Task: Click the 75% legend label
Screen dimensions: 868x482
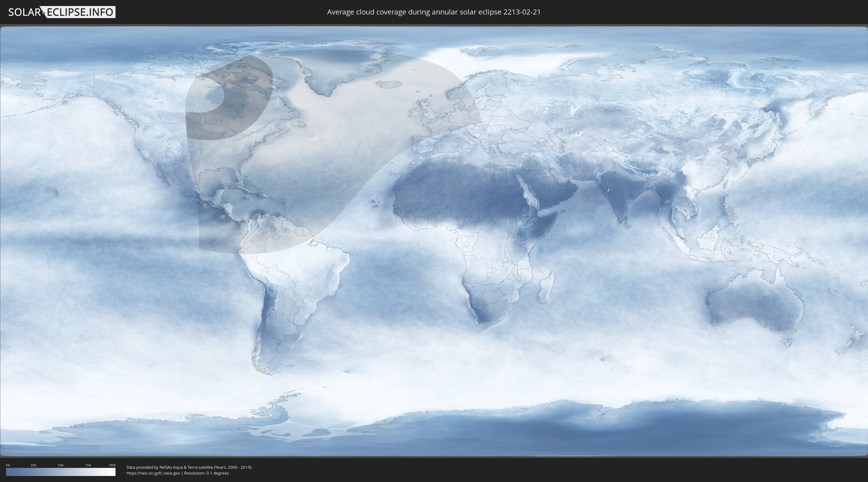Action: click(x=88, y=465)
